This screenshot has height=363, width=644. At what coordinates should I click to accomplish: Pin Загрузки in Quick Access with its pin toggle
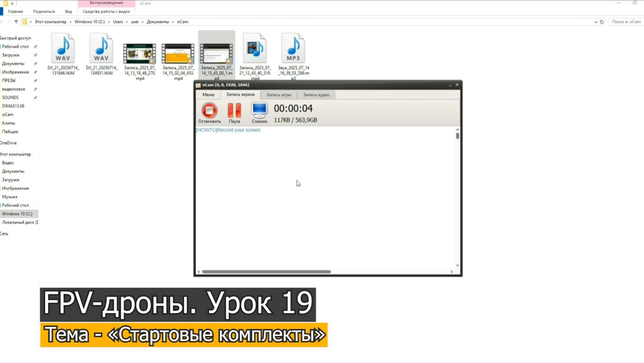pos(35,55)
